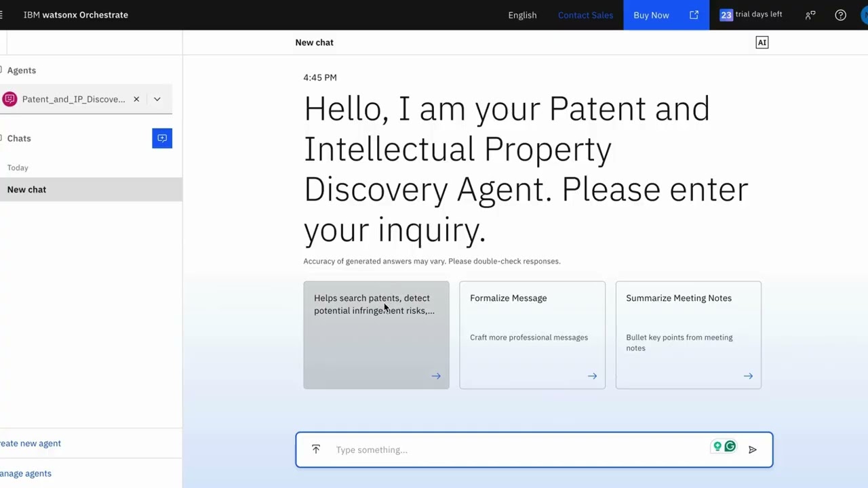Click the AI label icon in chat header
Viewport: 868px width, 488px height.
762,42
